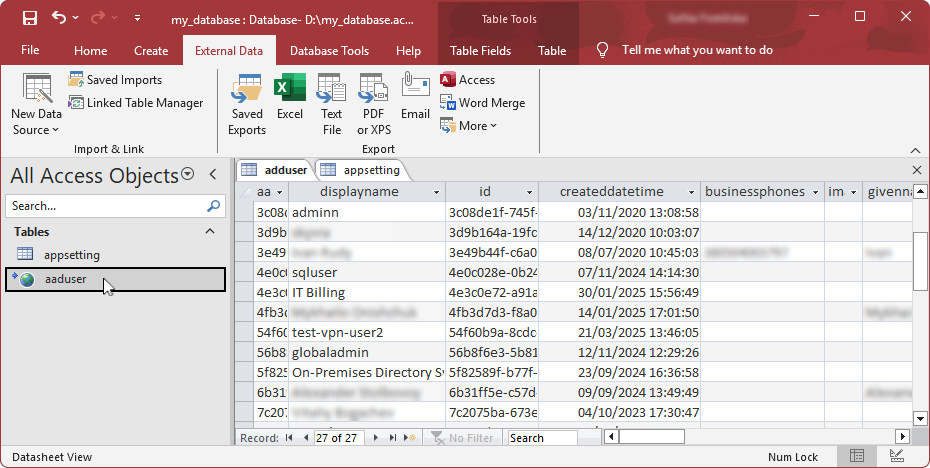Viewport: 930px width, 468px height.
Task: Switch to the Create ribbon tab
Action: tap(151, 50)
